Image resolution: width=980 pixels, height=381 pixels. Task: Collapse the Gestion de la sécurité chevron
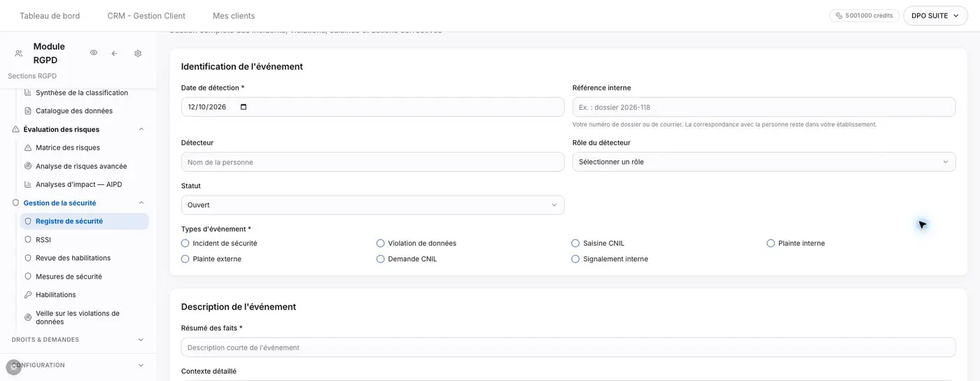[141, 203]
